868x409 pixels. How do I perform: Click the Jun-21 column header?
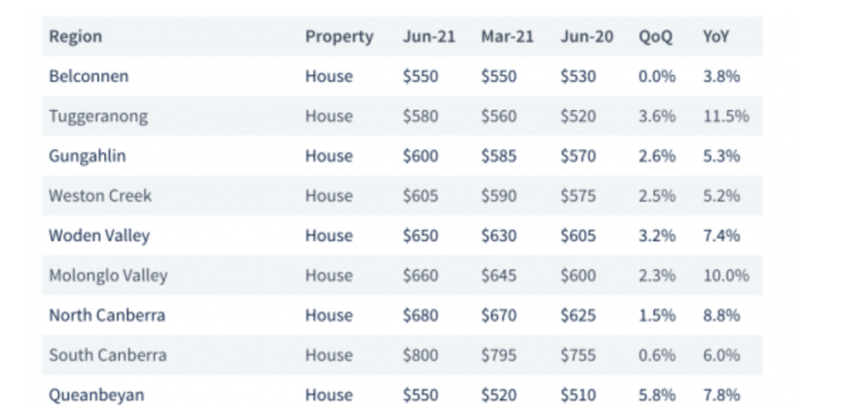click(429, 36)
